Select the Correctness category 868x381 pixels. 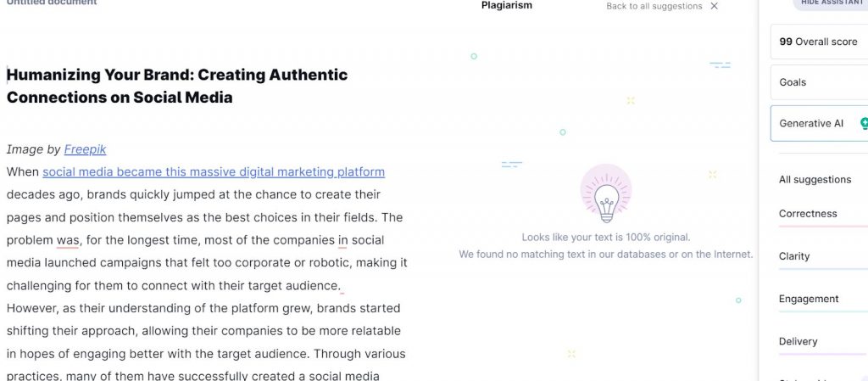coord(808,214)
